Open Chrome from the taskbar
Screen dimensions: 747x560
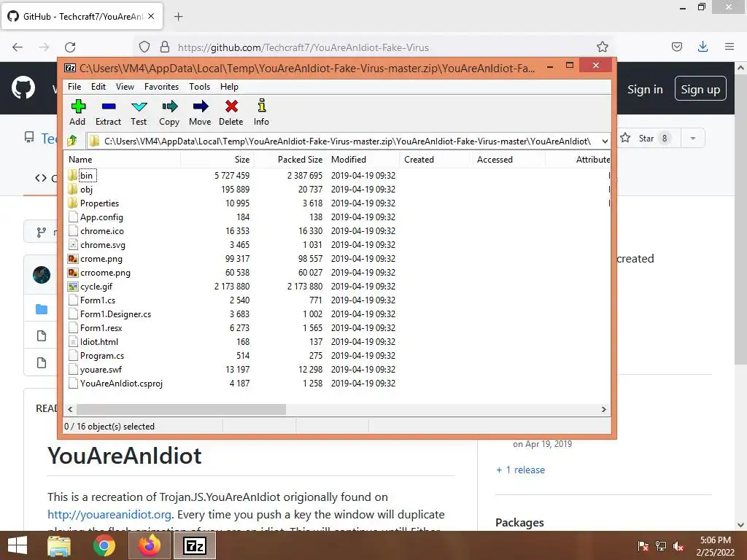[x=104, y=545]
